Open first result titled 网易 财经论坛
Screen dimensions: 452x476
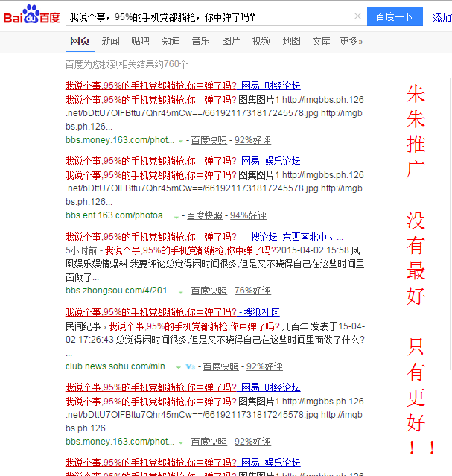[183, 86]
